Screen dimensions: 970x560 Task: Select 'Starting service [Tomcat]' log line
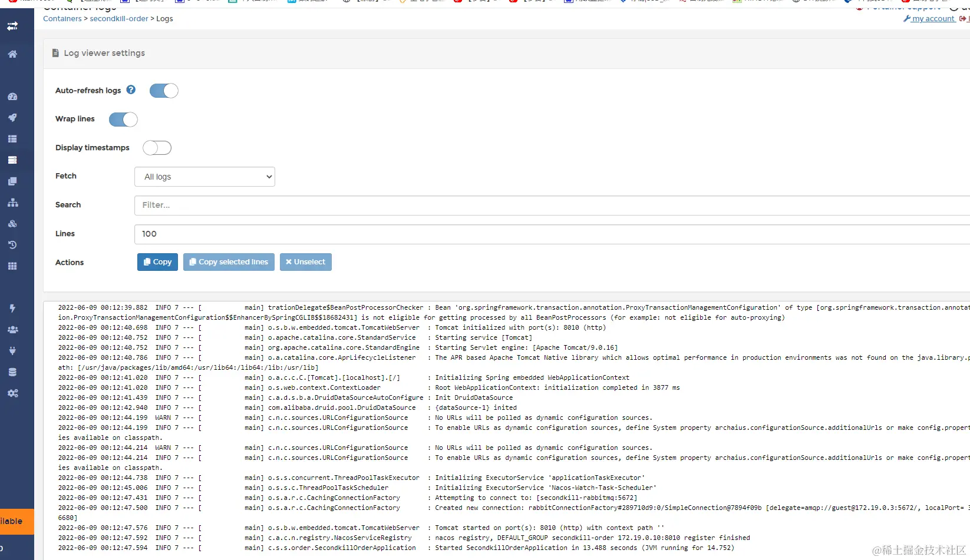coord(295,338)
